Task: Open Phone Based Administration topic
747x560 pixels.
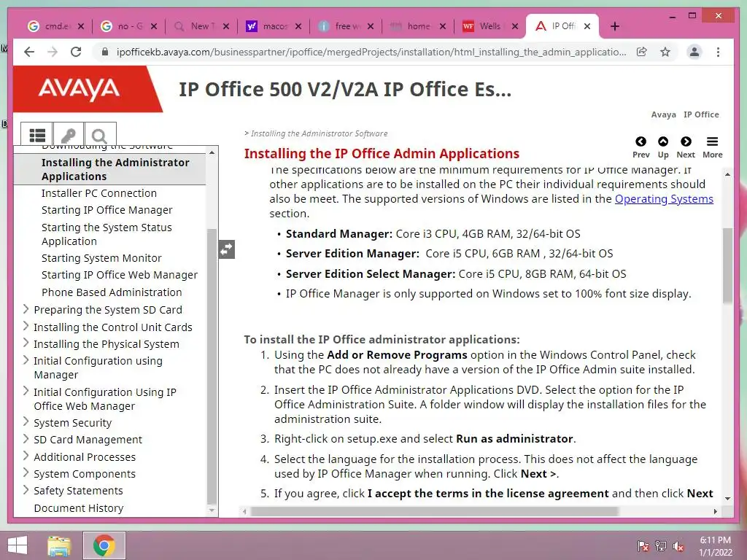Action: 112,292
